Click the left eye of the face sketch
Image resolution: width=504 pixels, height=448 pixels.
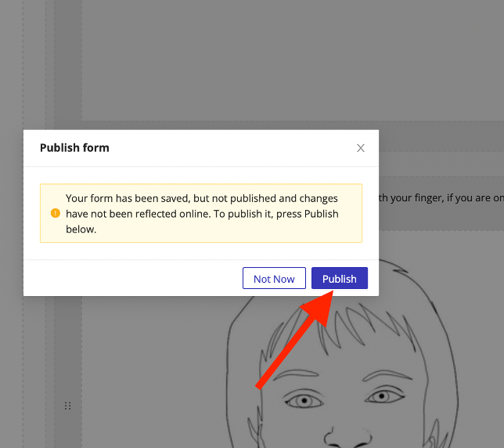tap(301, 400)
